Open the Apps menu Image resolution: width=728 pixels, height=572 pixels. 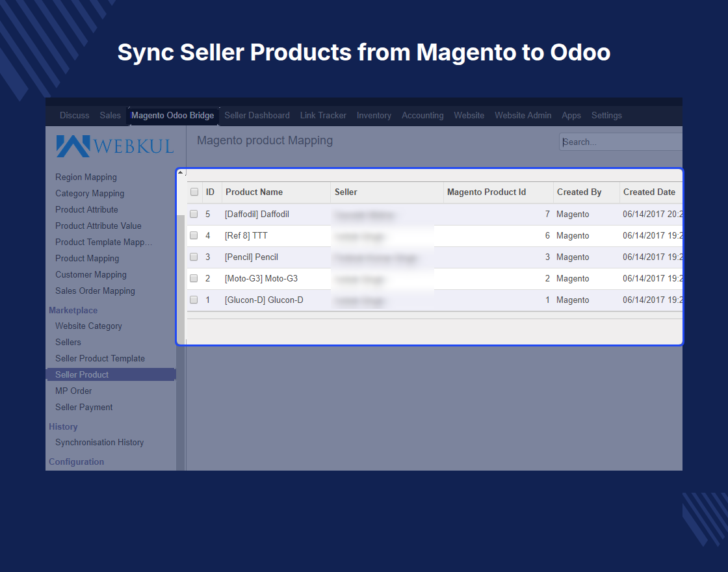point(571,115)
